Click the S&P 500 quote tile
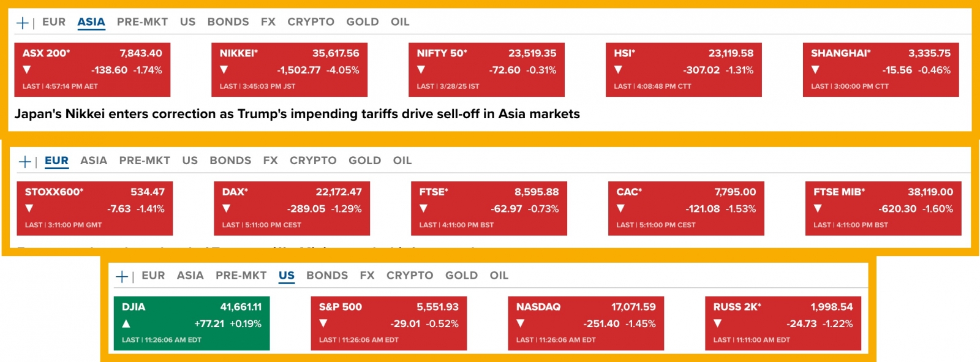 click(388, 323)
